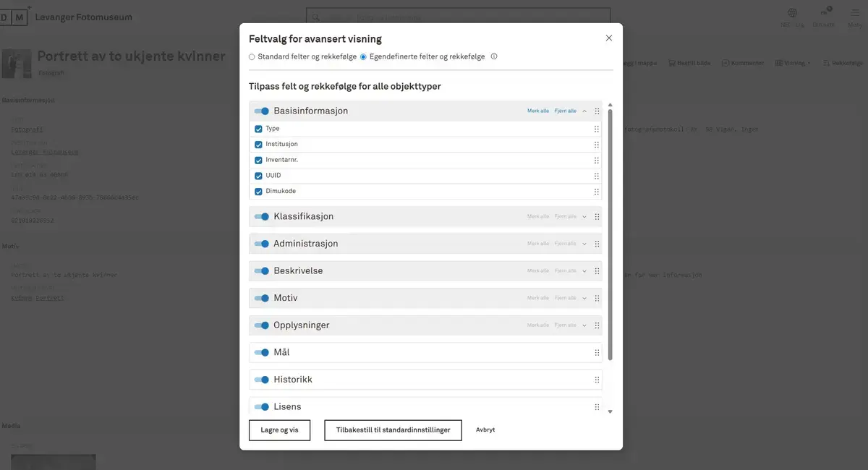Click drag handle icon for Lisens section
The height and width of the screenshot is (470, 868).
click(x=597, y=407)
